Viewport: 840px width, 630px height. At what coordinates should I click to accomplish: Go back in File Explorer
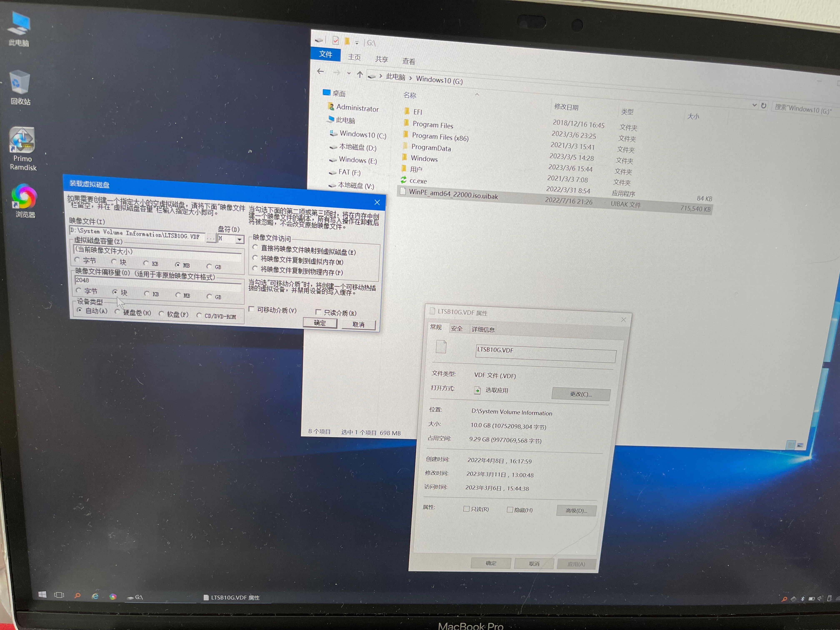click(x=320, y=71)
